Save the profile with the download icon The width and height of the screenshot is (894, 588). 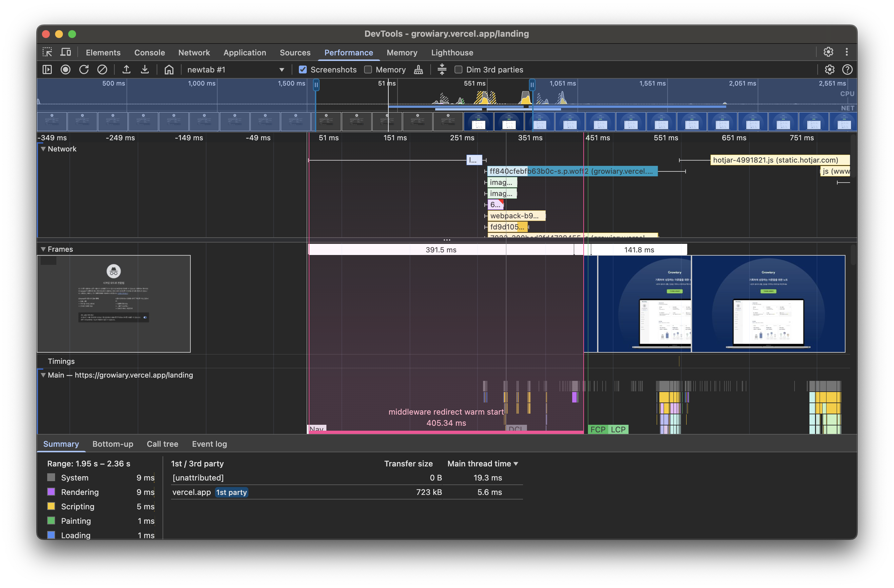coord(145,69)
